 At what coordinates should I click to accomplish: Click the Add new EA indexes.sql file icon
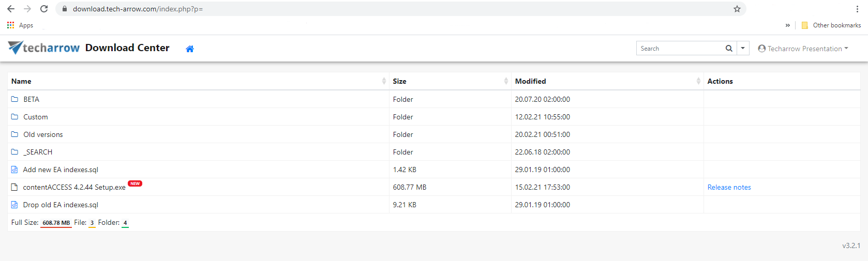[14, 170]
